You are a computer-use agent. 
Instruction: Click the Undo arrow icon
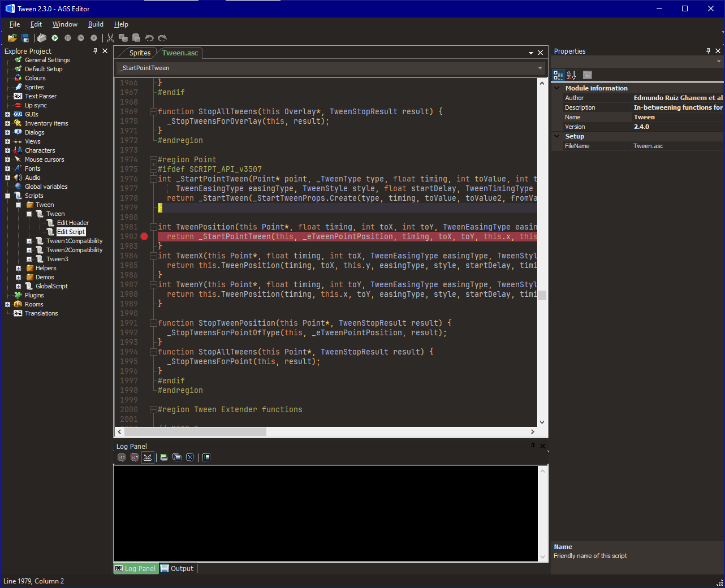point(149,38)
